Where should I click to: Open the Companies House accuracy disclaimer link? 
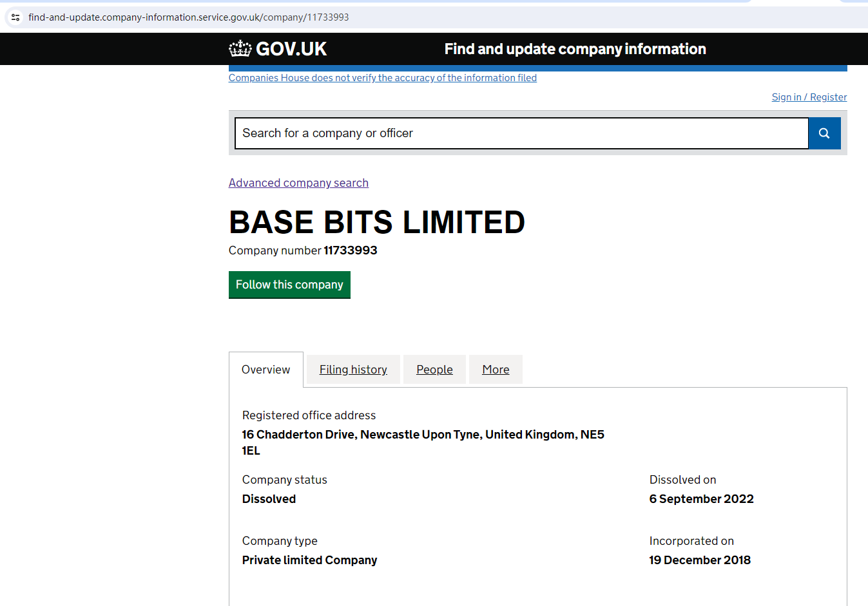click(x=382, y=78)
